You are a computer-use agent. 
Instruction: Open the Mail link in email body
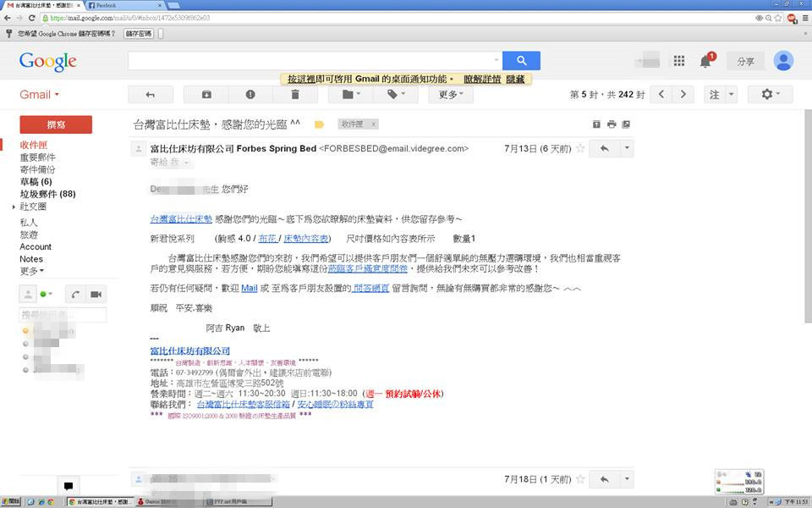tap(249, 288)
